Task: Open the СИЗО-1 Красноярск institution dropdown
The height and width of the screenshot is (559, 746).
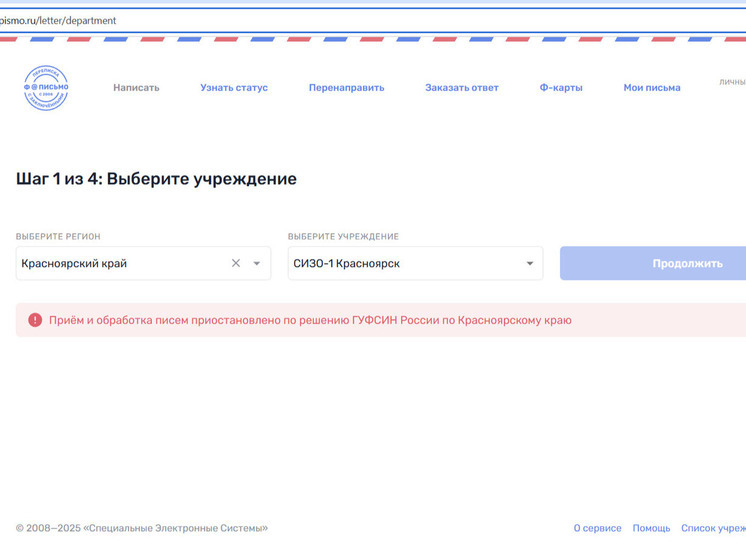Action: click(415, 263)
